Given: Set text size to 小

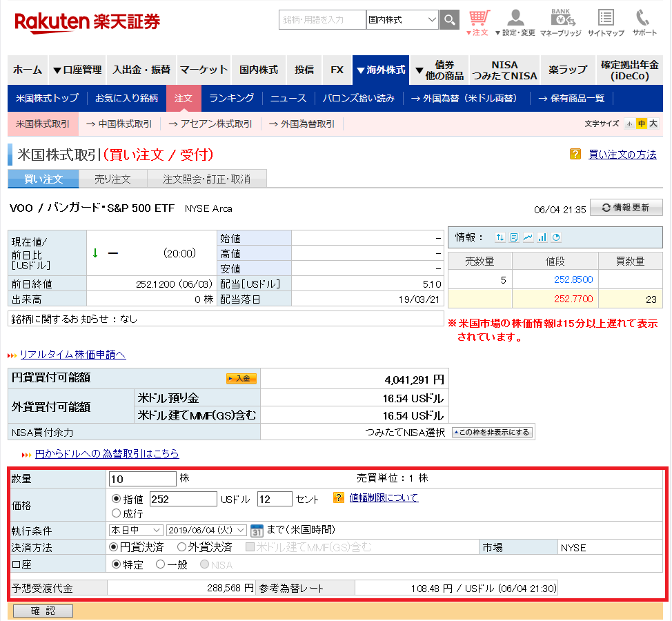Looking at the screenshot, I should pos(629,124).
